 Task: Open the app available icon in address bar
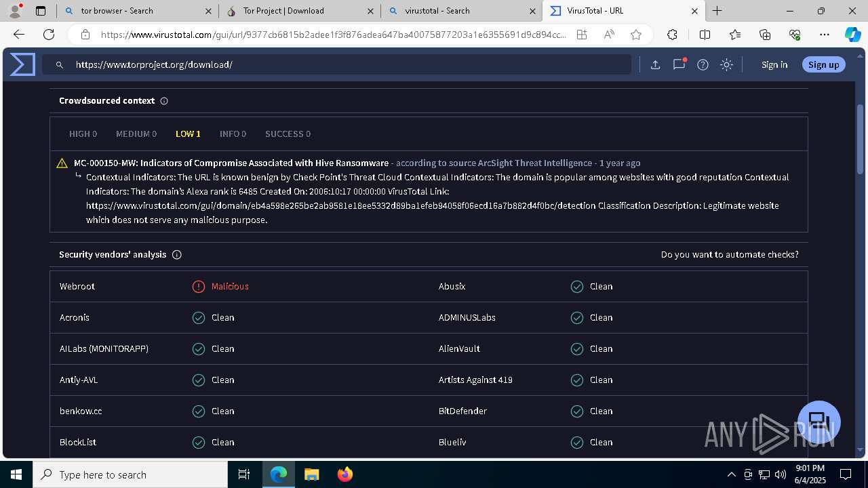(x=582, y=35)
